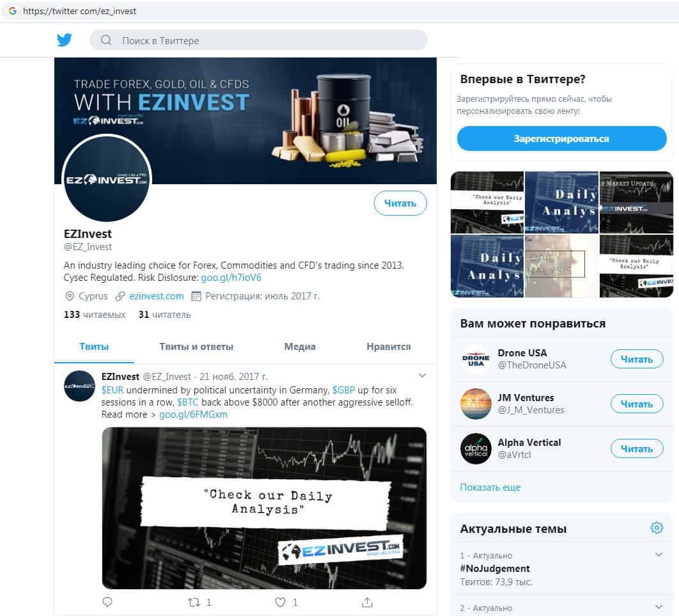Click the Google icon in address bar

(x=13, y=11)
